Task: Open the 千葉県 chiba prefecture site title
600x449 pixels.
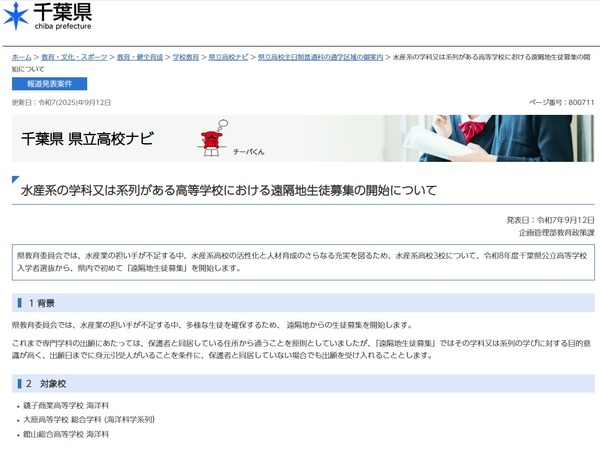Action: tap(61, 16)
